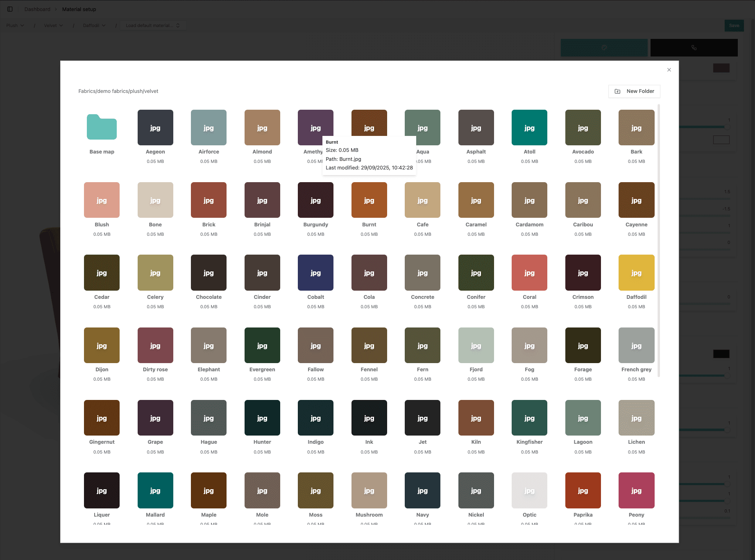The image size is (755, 560).
Task: Choose the Atoll fabric thumbnail
Action: (529, 127)
